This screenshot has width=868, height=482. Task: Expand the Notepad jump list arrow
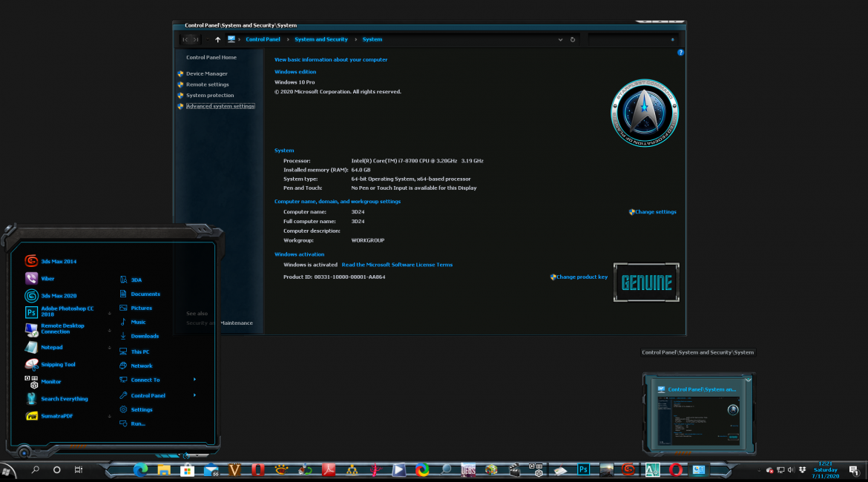point(109,348)
